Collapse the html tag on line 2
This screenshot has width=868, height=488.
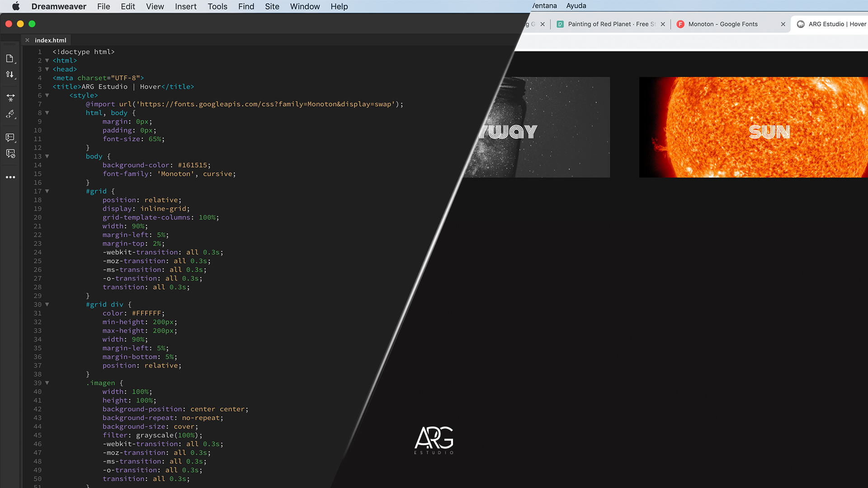[47, 61]
